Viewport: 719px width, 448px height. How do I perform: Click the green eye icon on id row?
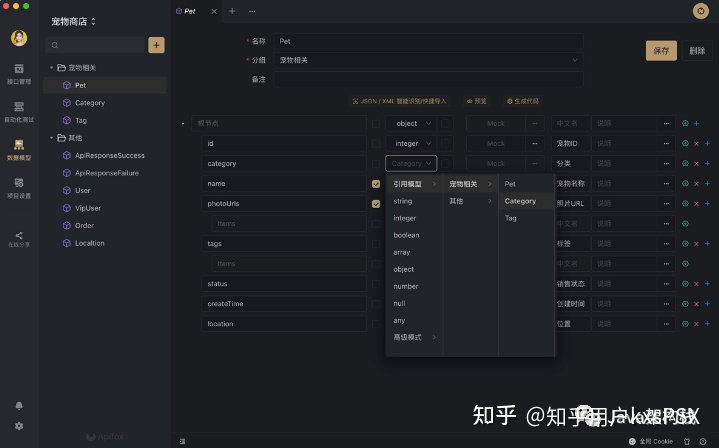[x=685, y=143]
